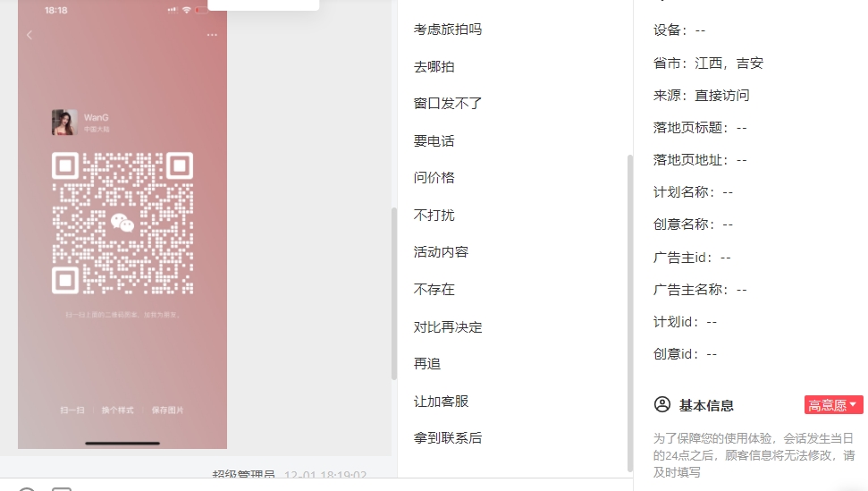
Task: Click the 创意id field
Action: pos(685,354)
